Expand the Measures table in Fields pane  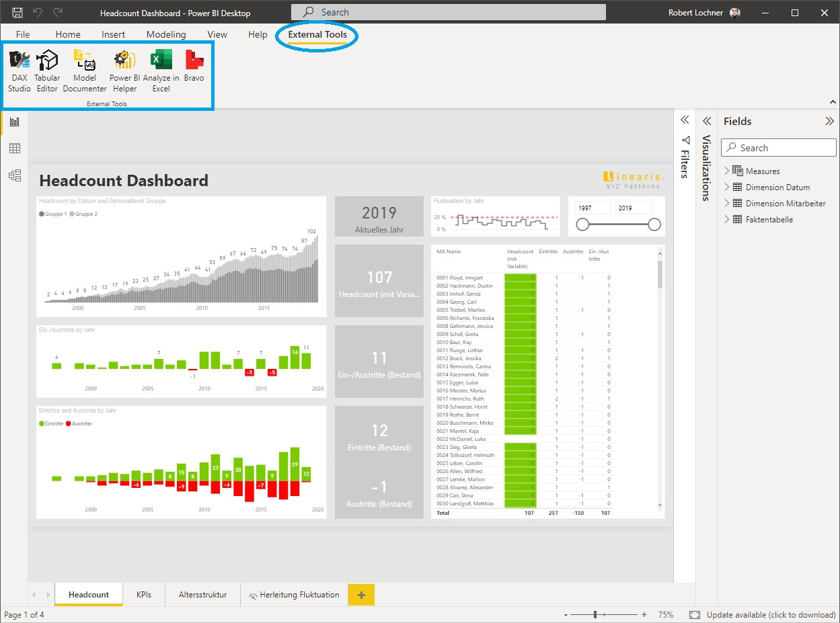(x=726, y=171)
